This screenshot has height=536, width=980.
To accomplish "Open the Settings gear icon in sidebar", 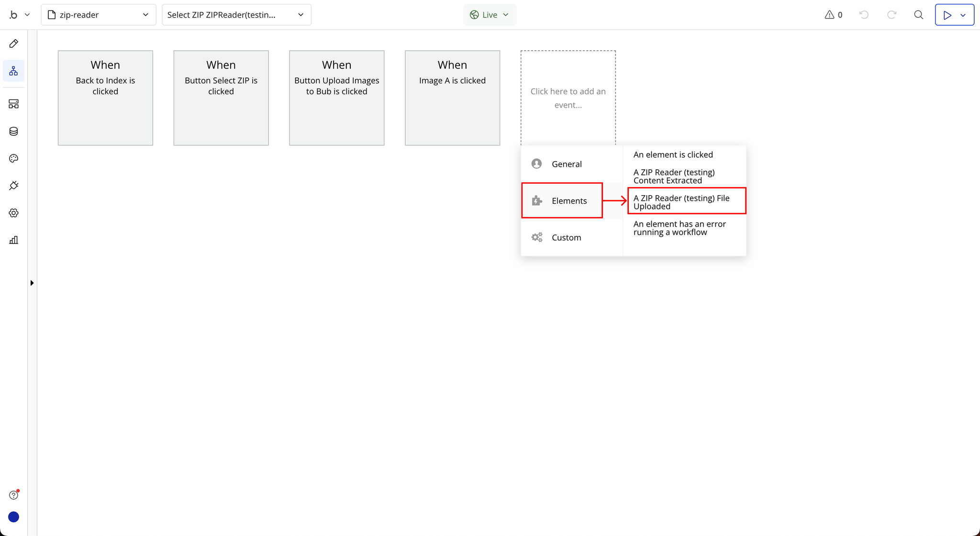I will pos(13,213).
